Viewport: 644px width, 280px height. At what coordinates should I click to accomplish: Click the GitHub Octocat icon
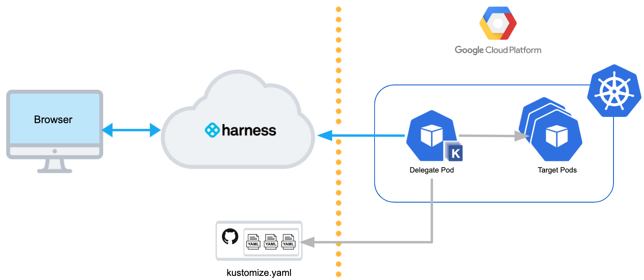(230, 237)
